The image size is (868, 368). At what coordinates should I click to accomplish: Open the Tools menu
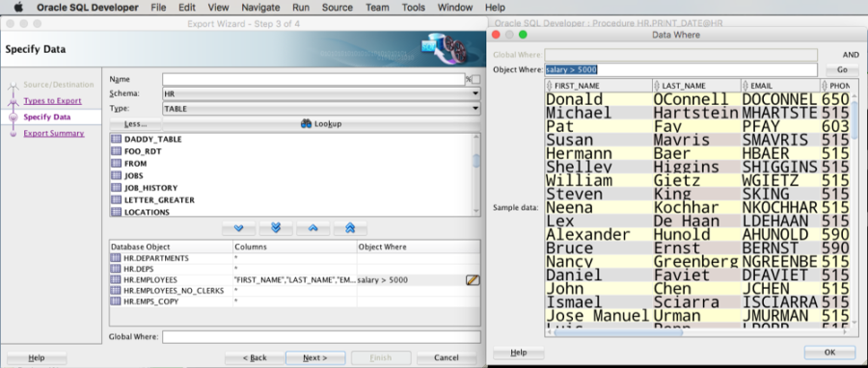tap(414, 7)
